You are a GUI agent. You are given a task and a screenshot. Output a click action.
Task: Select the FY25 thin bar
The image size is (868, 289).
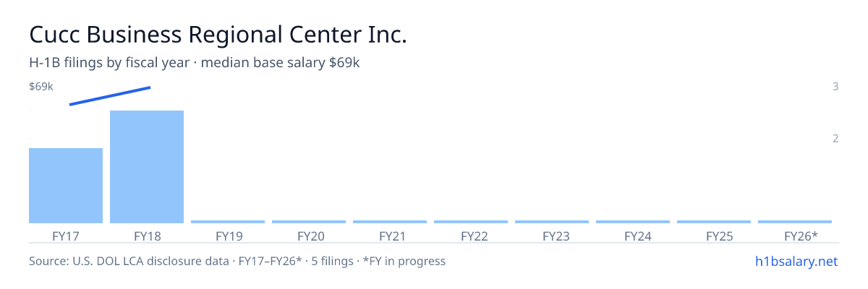tap(714, 222)
